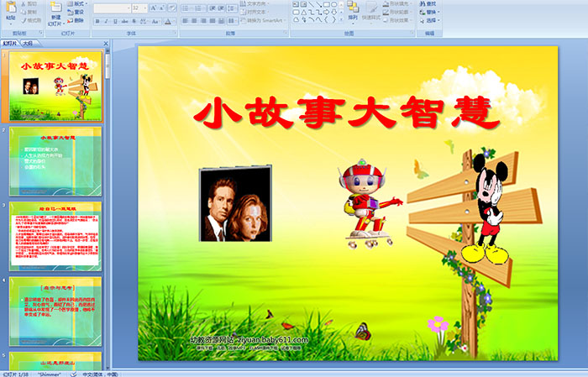Click the Copy (复制) button
Viewport: 588px width, 377px height.
click(x=29, y=13)
